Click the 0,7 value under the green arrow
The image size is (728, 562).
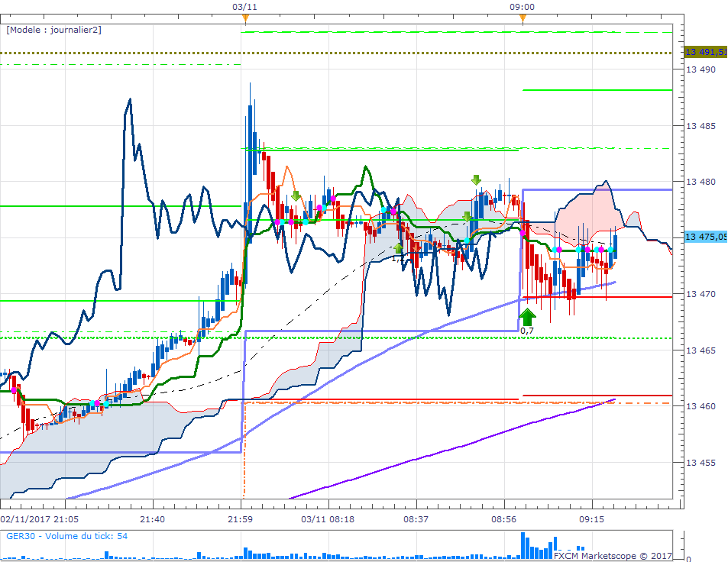point(527,331)
